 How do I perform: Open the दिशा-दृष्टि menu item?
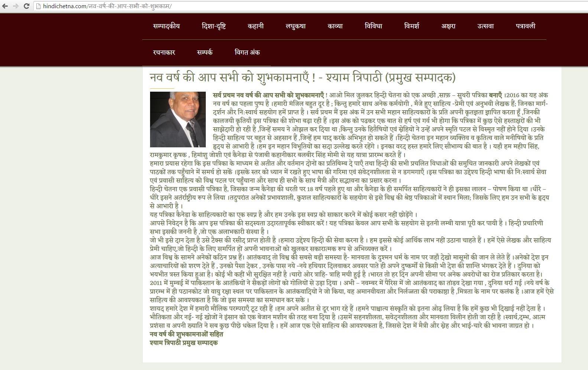pos(214,26)
